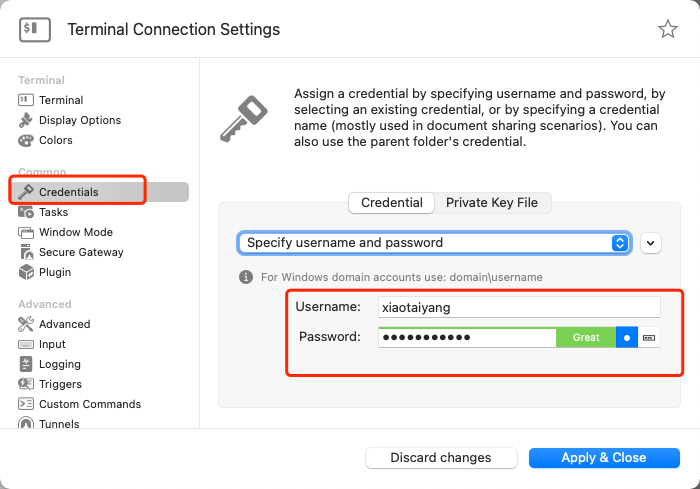The width and height of the screenshot is (700, 489).
Task: Open the Window Mode settings
Action: tap(75, 232)
